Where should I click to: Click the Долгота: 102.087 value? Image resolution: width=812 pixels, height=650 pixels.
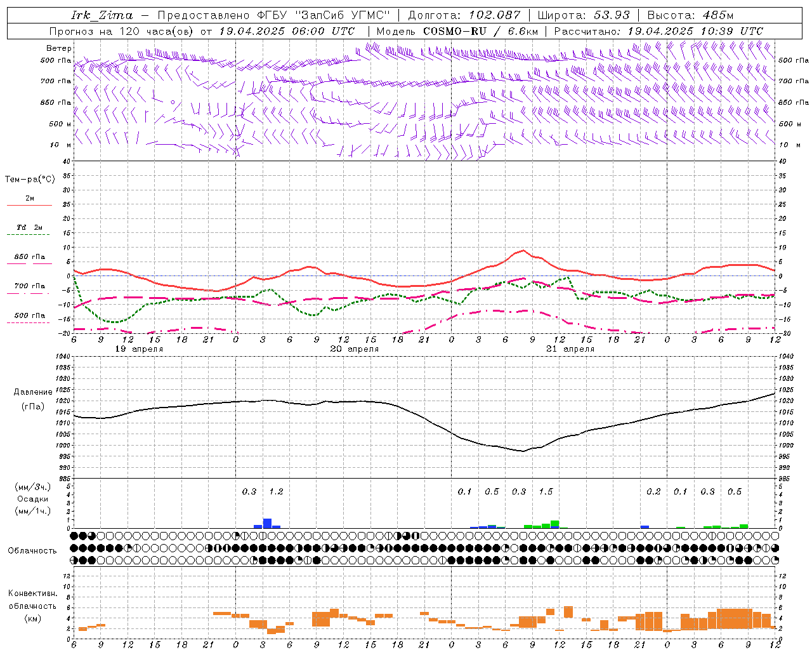(464, 15)
